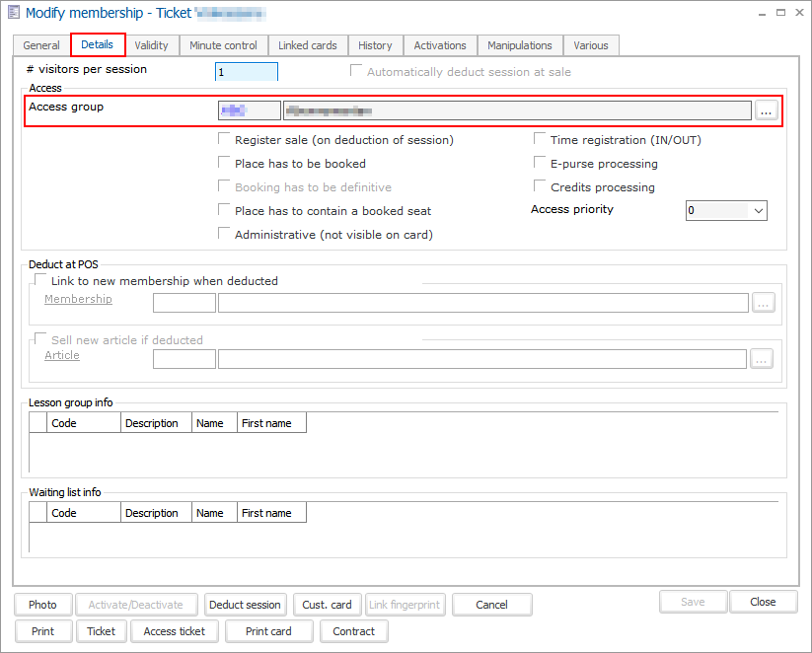Click the Print card button
Image resolution: width=812 pixels, height=653 pixels.
[268, 631]
